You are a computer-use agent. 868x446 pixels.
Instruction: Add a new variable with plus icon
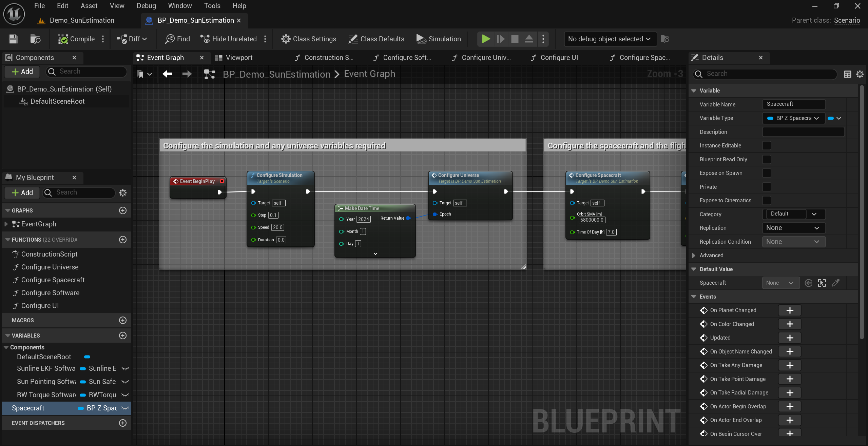click(123, 336)
